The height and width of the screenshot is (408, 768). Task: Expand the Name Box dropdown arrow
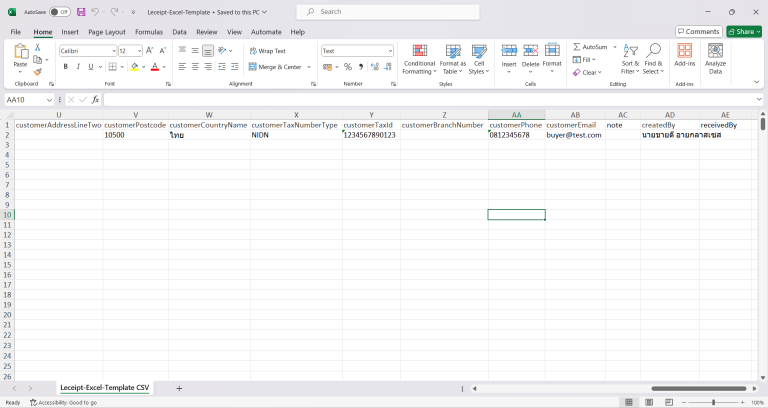50,100
